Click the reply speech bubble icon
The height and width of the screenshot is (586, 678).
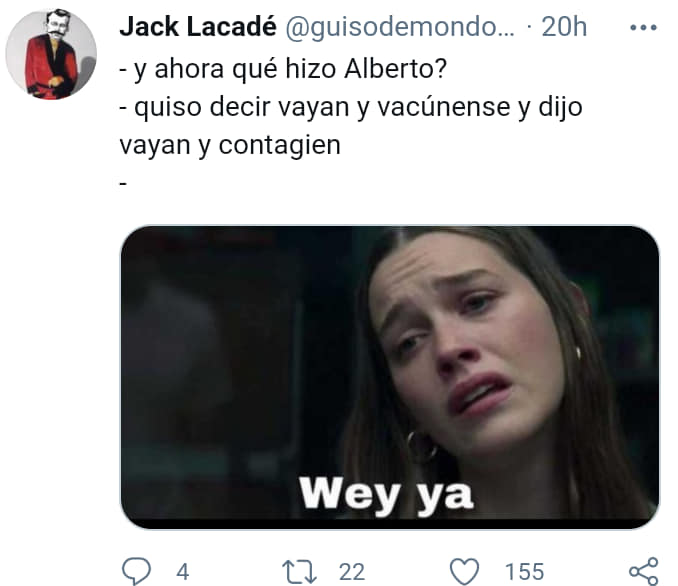tap(137, 571)
